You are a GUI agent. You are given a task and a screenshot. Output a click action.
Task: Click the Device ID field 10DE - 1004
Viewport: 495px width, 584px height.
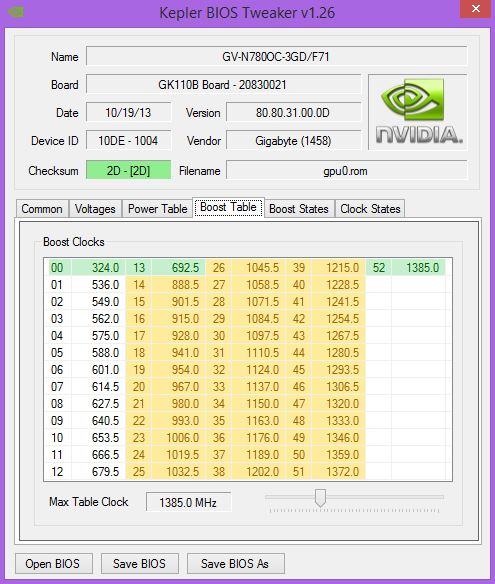point(128,140)
